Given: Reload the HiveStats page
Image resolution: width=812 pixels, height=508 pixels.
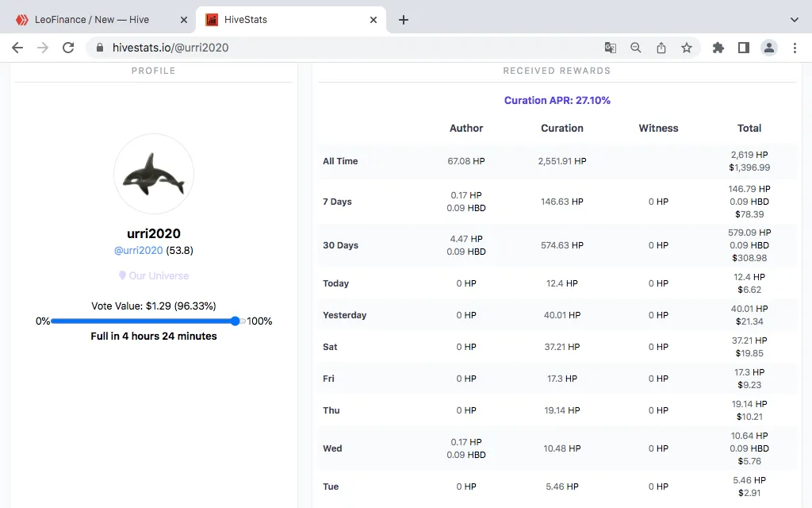Looking at the screenshot, I should click(x=68, y=48).
